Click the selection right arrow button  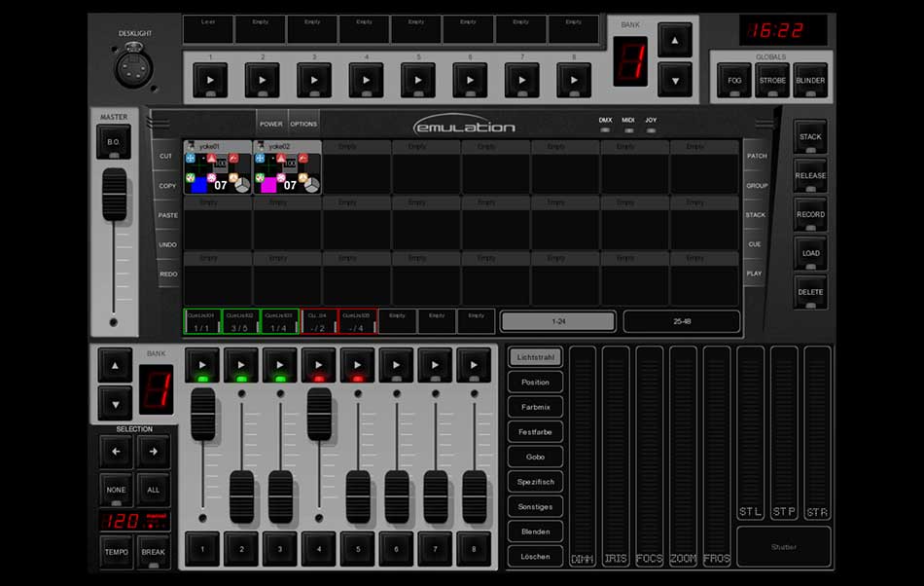click(x=153, y=452)
